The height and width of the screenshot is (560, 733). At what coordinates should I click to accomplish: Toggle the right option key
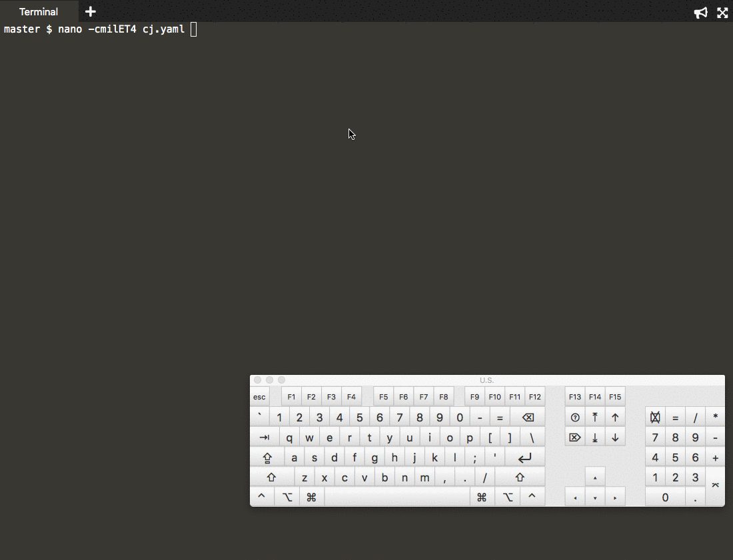(x=508, y=497)
